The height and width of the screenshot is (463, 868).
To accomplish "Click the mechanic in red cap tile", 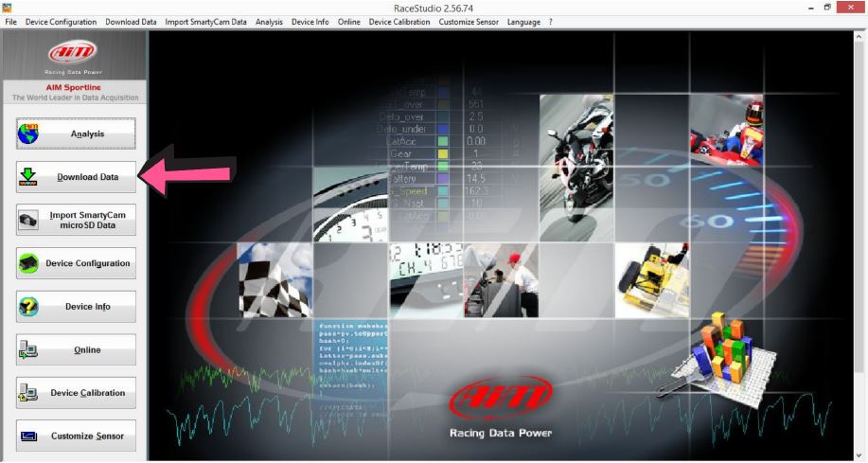I will click(501, 280).
